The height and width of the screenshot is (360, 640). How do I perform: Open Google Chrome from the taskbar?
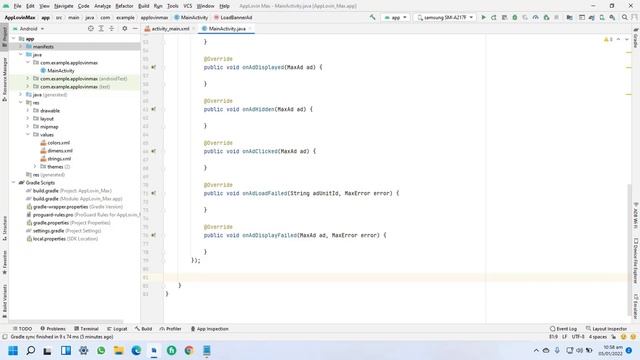click(x=189, y=351)
